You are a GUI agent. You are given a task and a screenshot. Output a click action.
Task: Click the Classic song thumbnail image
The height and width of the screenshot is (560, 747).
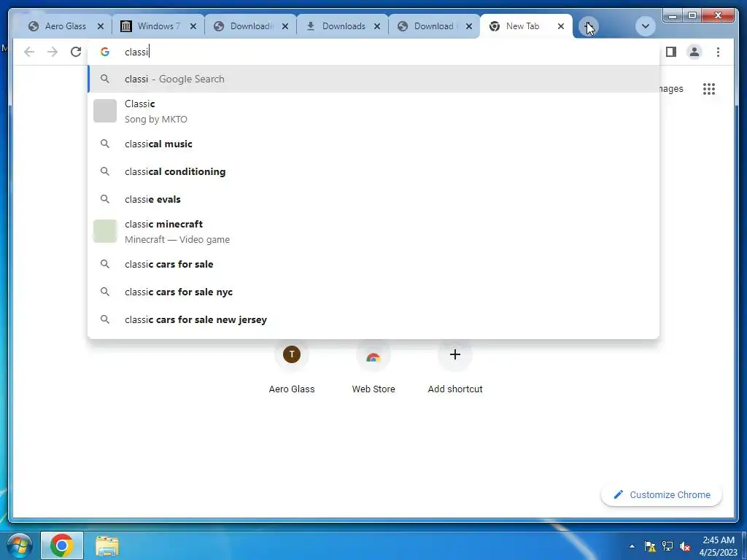(105, 111)
